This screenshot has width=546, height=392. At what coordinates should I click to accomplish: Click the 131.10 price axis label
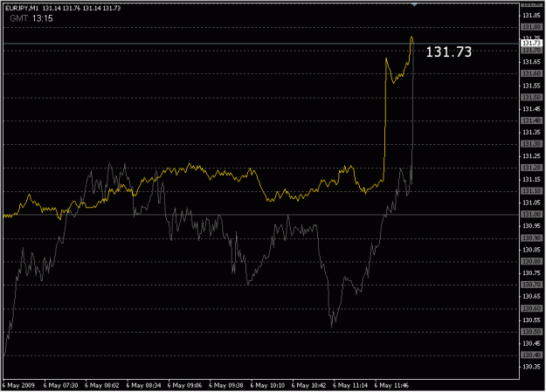tap(532, 191)
